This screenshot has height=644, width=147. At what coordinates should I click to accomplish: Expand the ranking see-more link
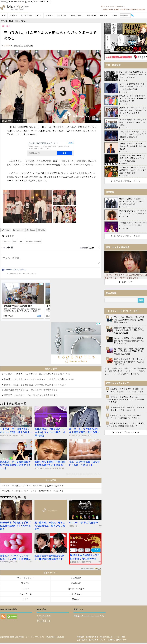pos(125,432)
